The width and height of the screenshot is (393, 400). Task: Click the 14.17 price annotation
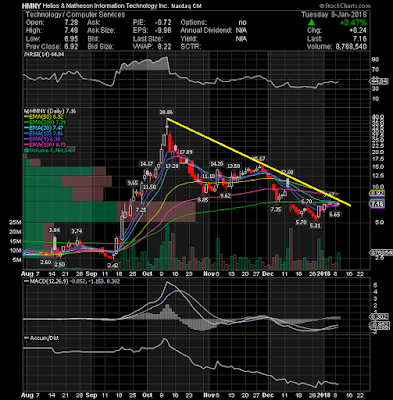tap(147, 164)
